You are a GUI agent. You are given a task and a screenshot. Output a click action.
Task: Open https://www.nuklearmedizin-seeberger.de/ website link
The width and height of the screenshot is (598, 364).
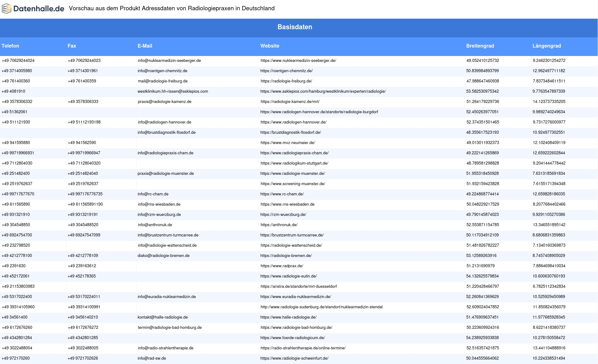[x=298, y=61]
